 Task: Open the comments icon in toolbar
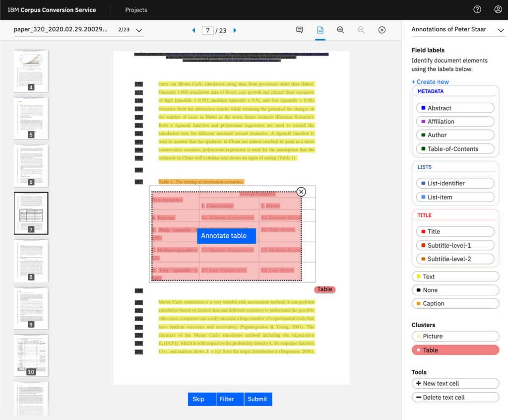pyautogui.click(x=299, y=30)
